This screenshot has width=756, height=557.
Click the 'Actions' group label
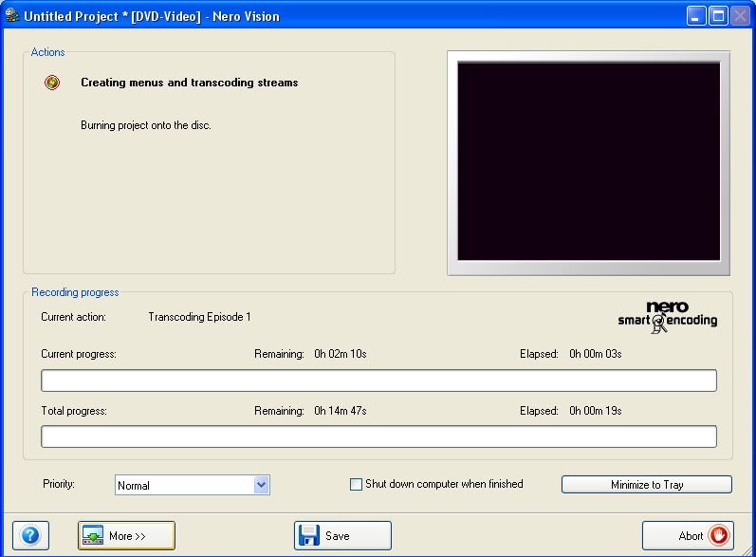[47, 52]
